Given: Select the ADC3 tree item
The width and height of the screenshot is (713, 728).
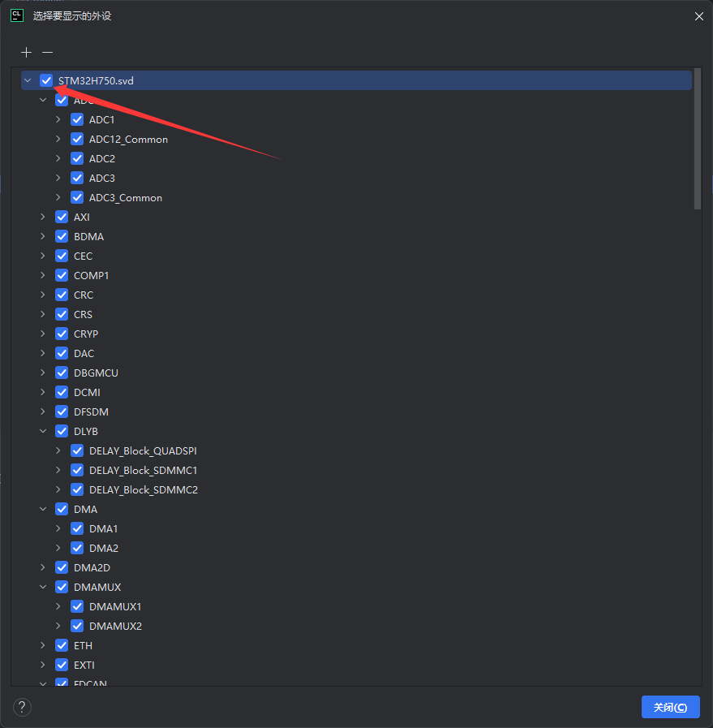Looking at the screenshot, I should point(102,179).
